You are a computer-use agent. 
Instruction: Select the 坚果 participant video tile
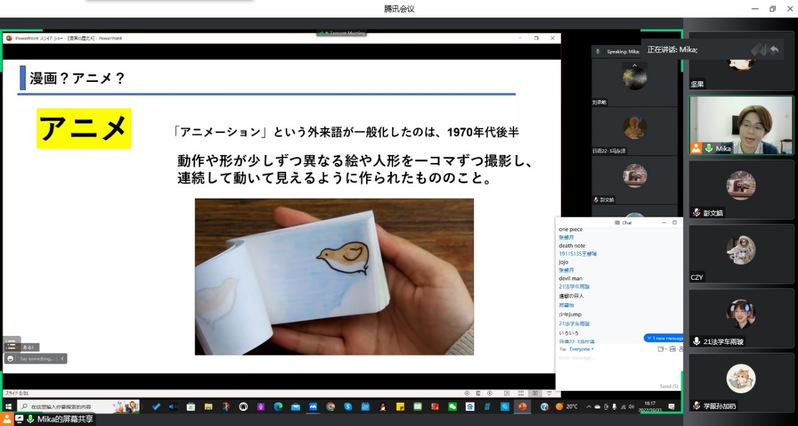pos(740,62)
